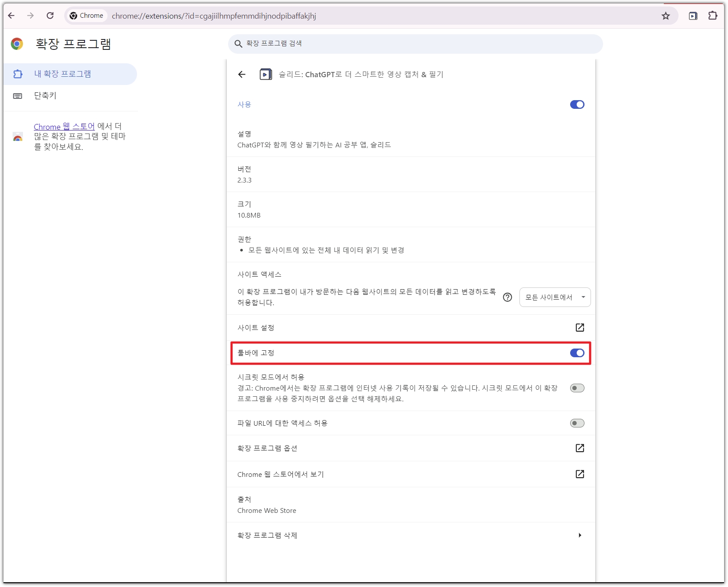
Task: Bookmark this page via the star icon
Action: 666,16
